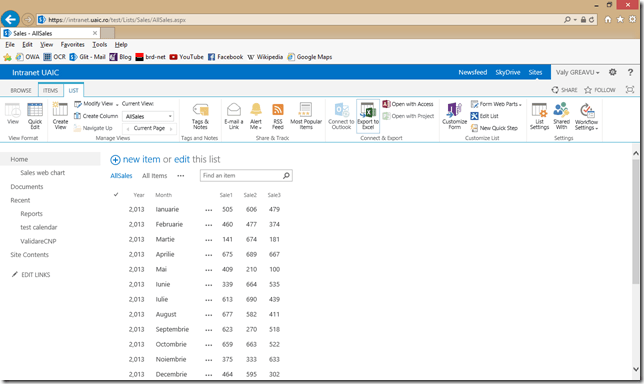644x384 pixels.
Task: Click the vertical scrollbar down arrow
Action: point(636,369)
